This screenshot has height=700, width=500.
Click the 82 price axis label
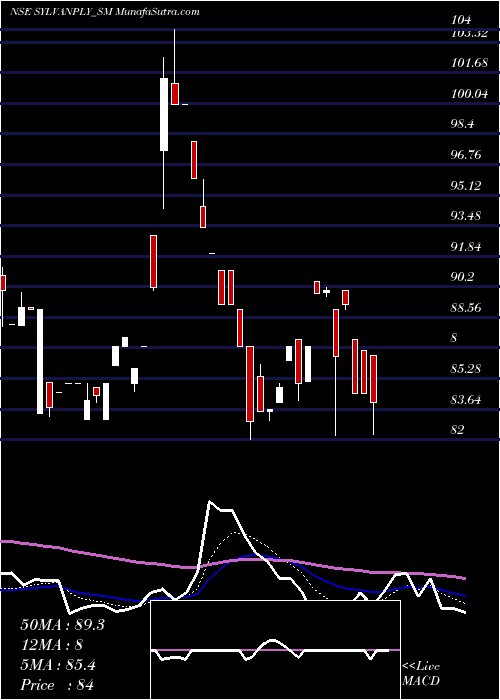458,429
